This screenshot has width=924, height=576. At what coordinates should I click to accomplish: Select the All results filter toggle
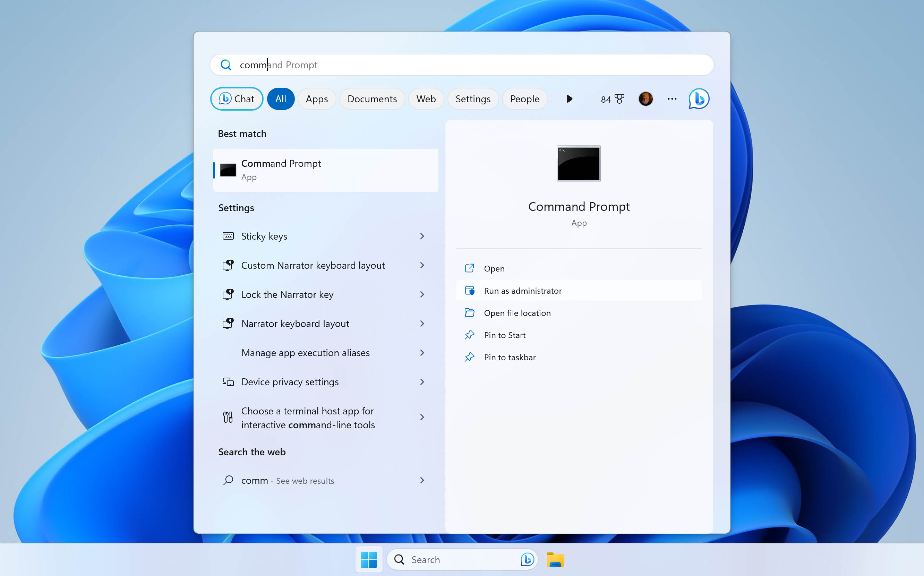click(x=280, y=98)
